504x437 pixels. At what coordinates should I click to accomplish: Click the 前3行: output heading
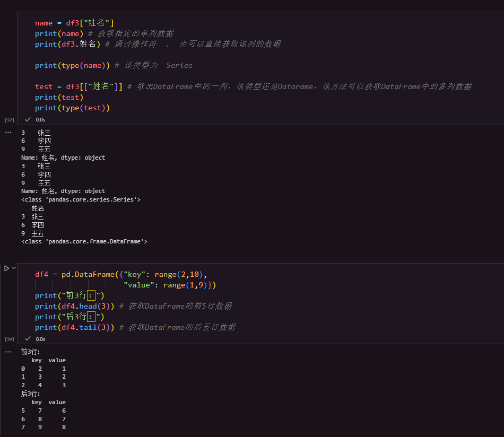[x=31, y=352]
